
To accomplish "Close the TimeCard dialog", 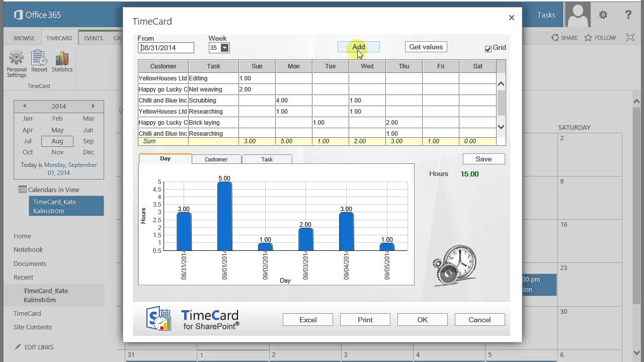I will coord(512,18).
